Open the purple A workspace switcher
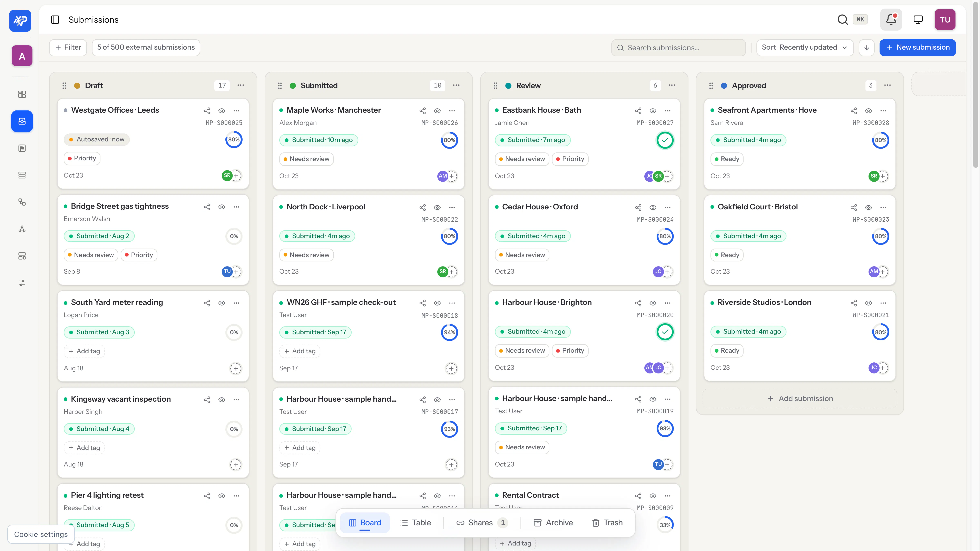980x551 pixels. coord(22,56)
